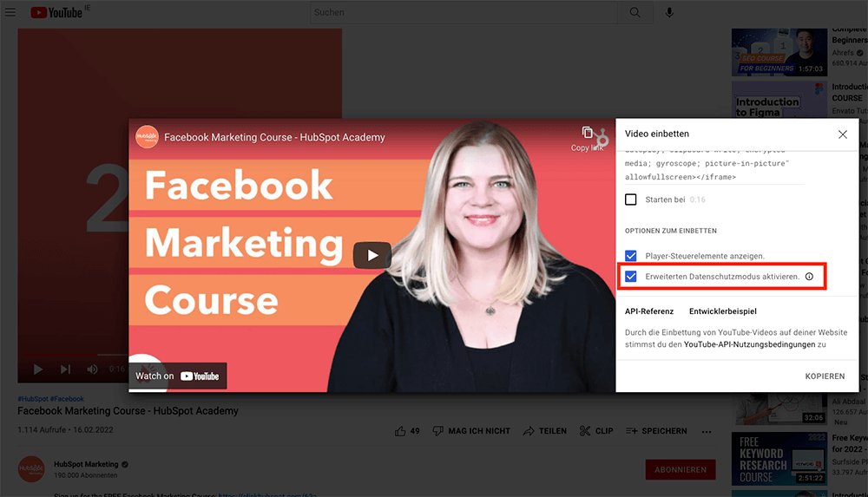Select the iframe embed code text
This screenshot has width=868, height=497.
tap(714, 164)
